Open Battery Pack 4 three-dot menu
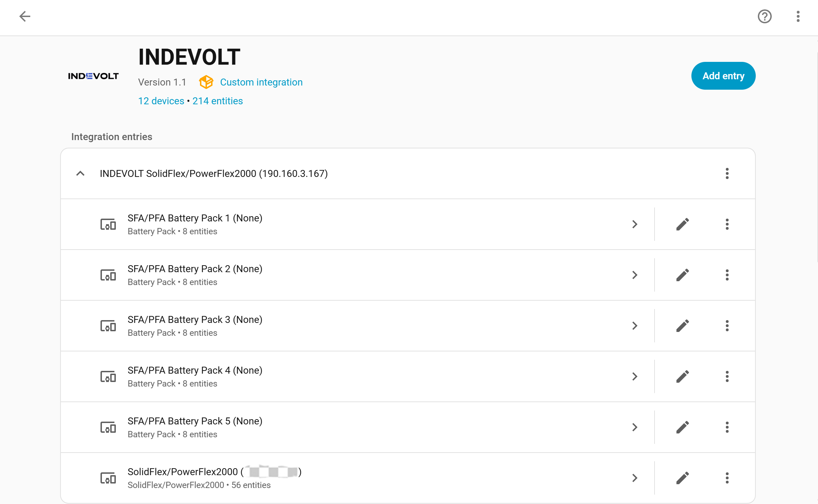Image resolution: width=818 pixels, height=504 pixels. 727,376
